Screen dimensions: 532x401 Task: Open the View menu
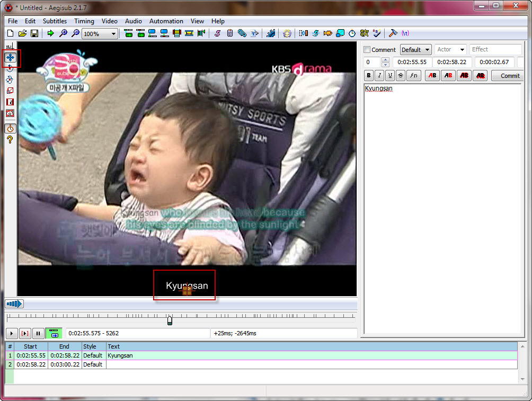point(197,21)
